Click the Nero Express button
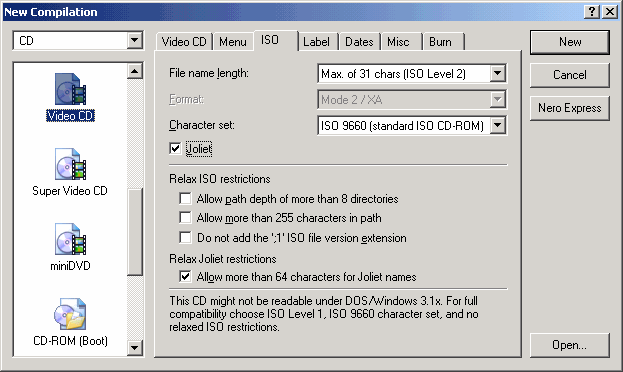The height and width of the screenshot is (372, 623). click(x=569, y=108)
